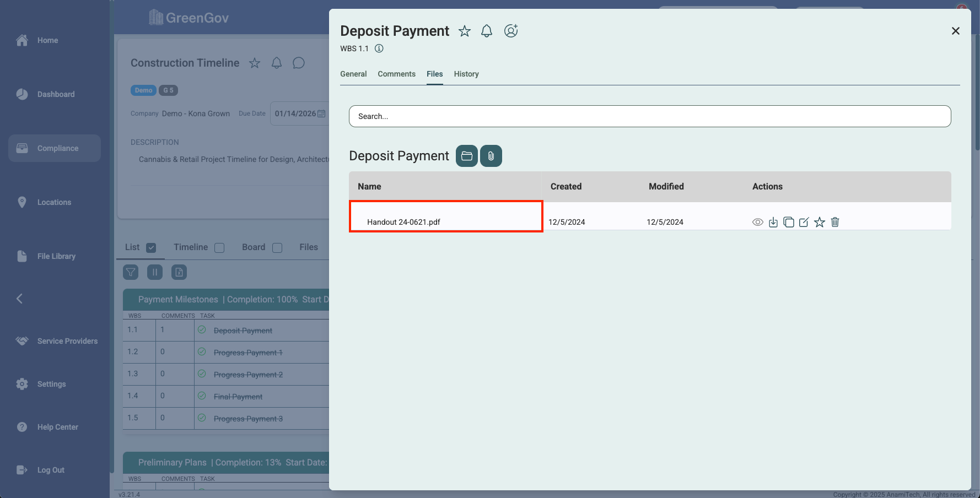Switch to the General tab
The width and height of the screenshot is (980, 498).
[x=353, y=74]
